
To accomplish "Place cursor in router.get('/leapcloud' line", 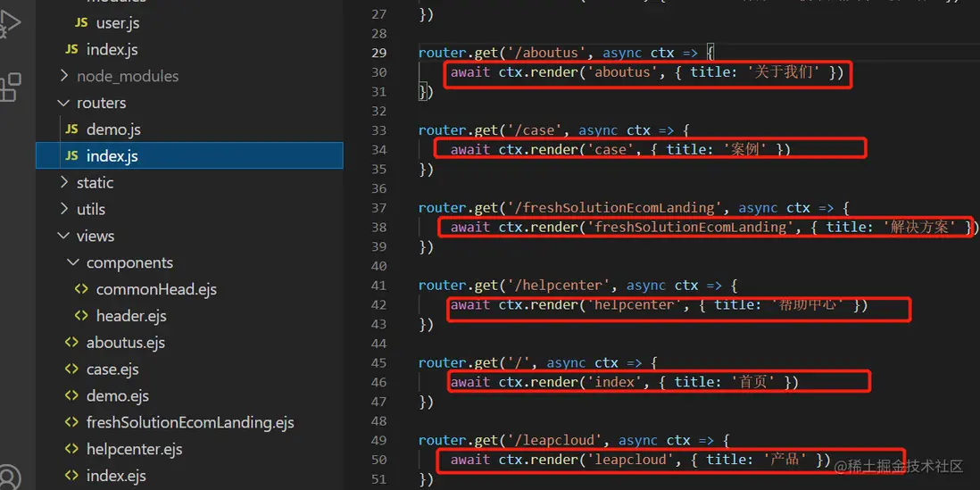I will click(574, 440).
